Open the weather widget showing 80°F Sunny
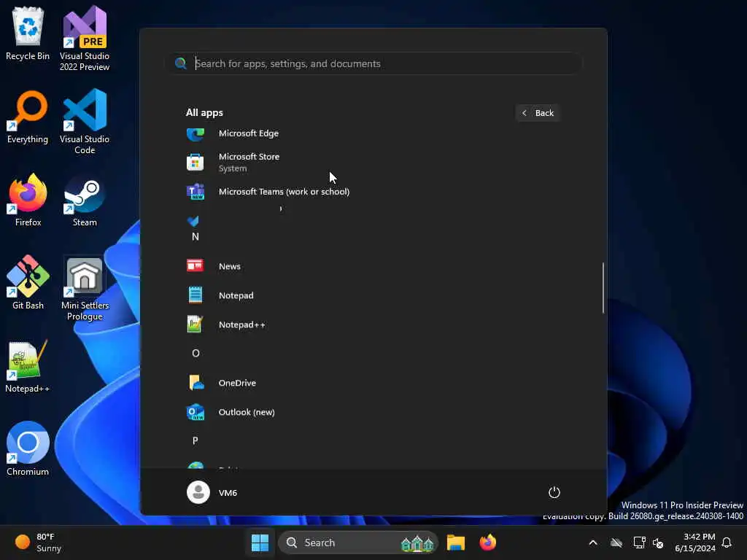747x560 pixels. (38, 542)
